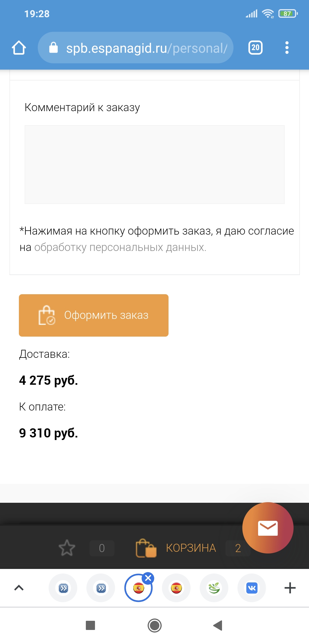The height and width of the screenshot is (644, 309).
Task: Open the tab switcher showing 20 tabs
Action: click(255, 48)
